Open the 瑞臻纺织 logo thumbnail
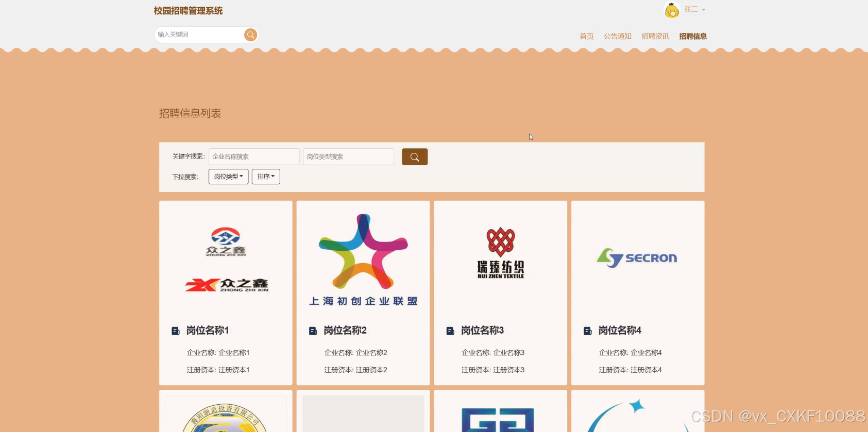This screenshot has width=868, height=432. tap(501, 260)
